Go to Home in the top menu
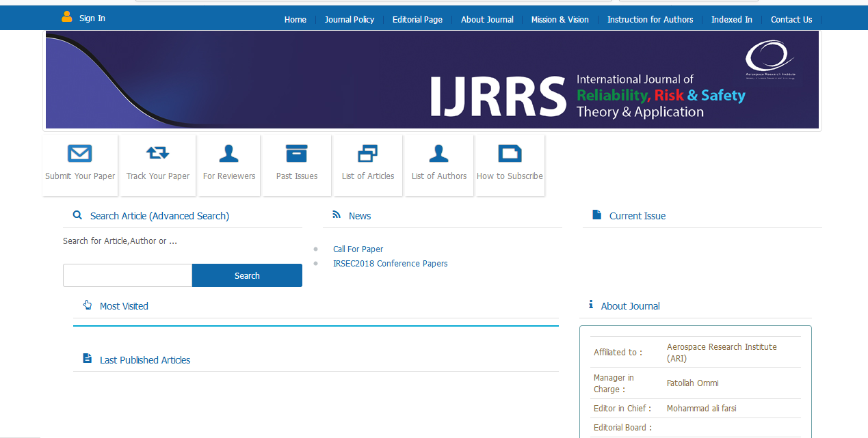 tap(295, 20)
